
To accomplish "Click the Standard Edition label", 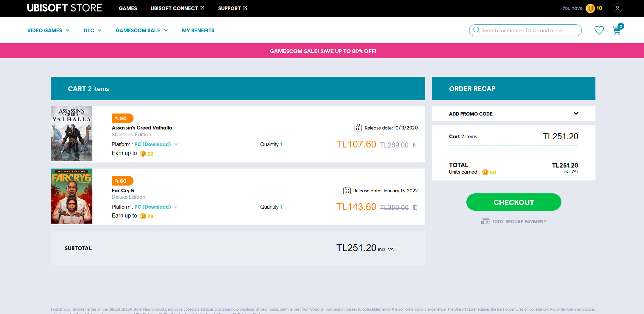I will coord(131,135).
